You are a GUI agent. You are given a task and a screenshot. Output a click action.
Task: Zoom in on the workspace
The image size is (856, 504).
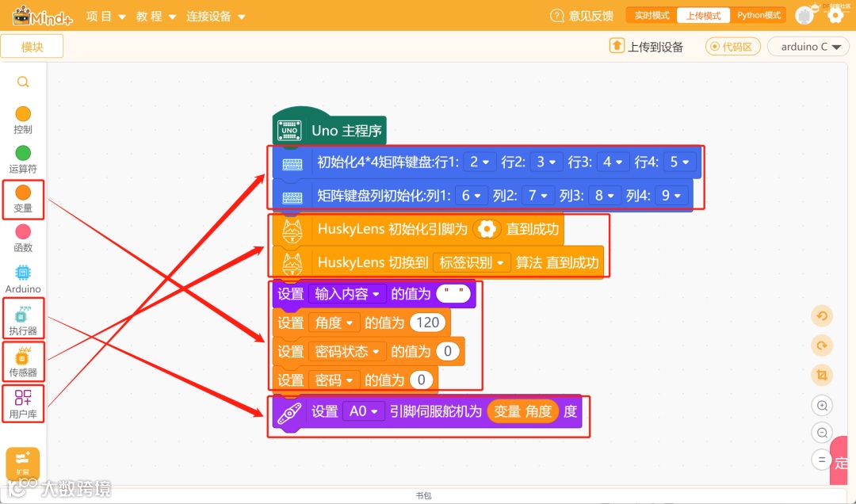(822, 405)
